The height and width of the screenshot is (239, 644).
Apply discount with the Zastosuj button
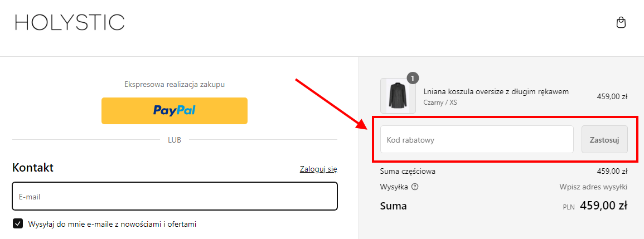[604, 139]
